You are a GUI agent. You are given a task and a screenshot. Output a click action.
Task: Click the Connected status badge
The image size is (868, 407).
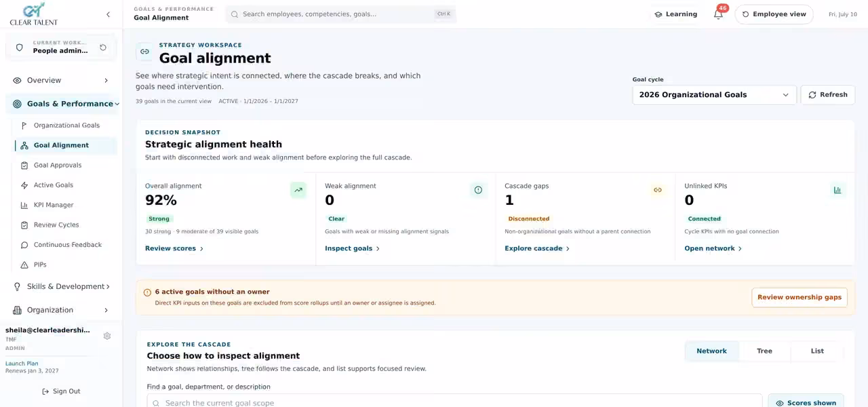point(705,219)
